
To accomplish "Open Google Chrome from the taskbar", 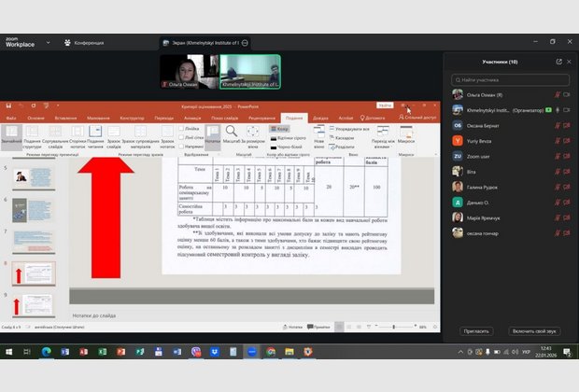I will coord(271,352).
